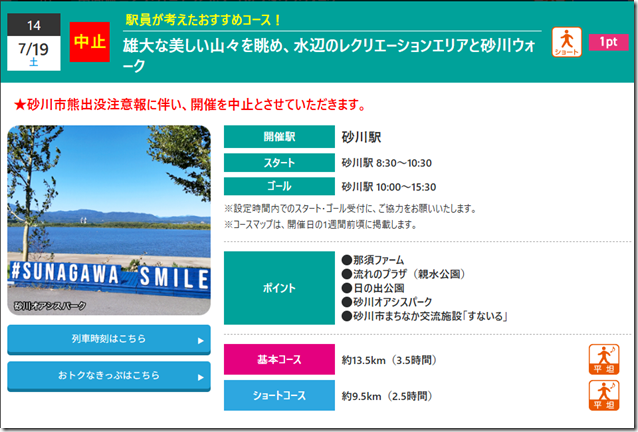Click the point ●日の出公園
The width and height of the screenshot is (638, 432).
point(373,288)
